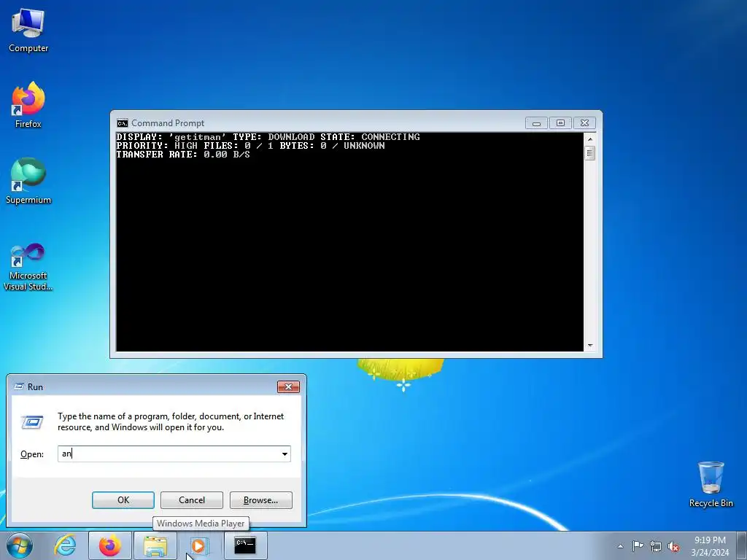Select the Supermium desktop shortcut
The image size is (747, 560).
tap(28, 181)
